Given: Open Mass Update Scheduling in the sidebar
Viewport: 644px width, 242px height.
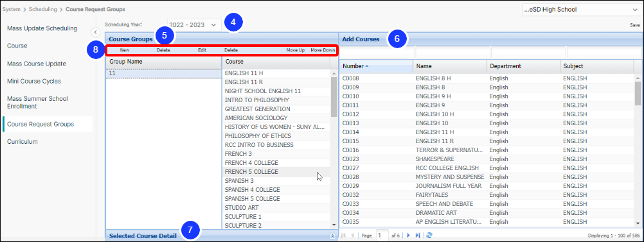Looking at the screenshot, I should (x=42, y=28).
